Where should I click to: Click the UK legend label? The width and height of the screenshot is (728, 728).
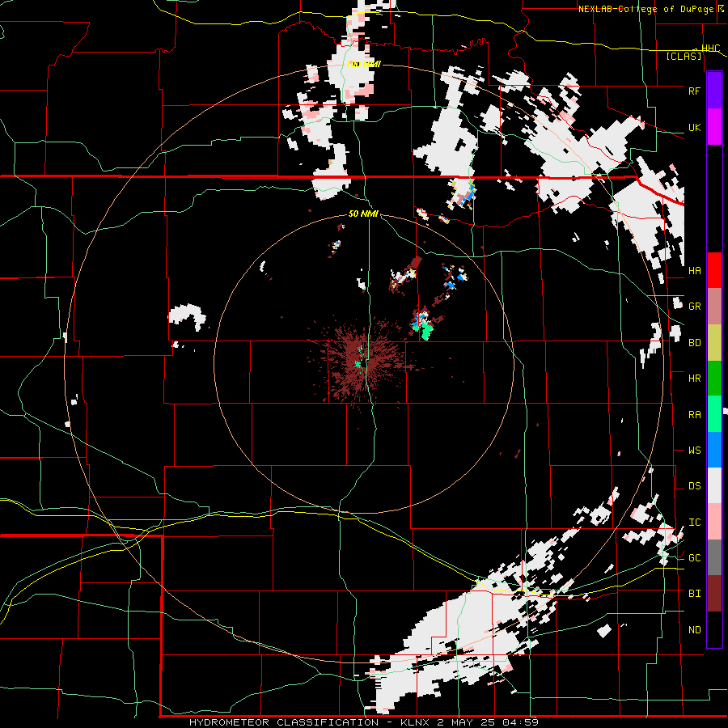click(694, 127)
